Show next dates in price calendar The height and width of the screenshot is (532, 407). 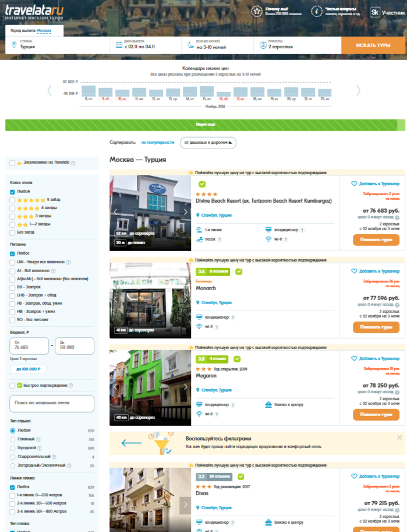tap(358, 90)
